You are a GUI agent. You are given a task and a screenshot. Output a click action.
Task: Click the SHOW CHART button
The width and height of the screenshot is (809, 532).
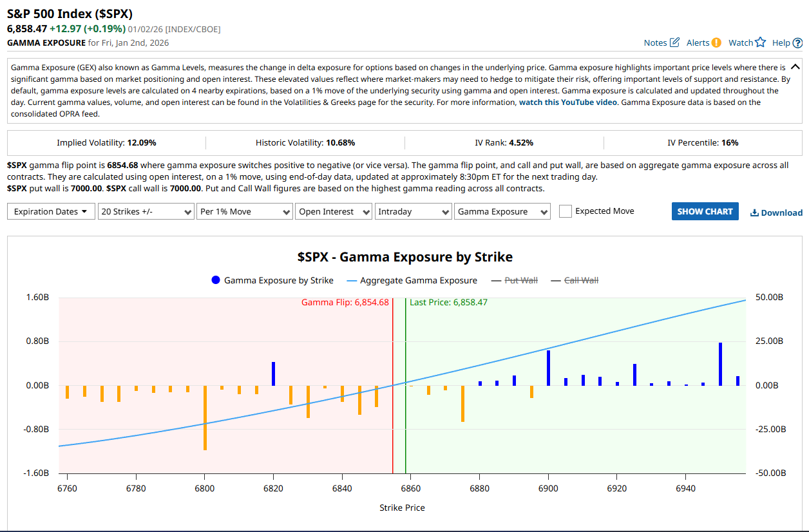[x=705, y=211]
